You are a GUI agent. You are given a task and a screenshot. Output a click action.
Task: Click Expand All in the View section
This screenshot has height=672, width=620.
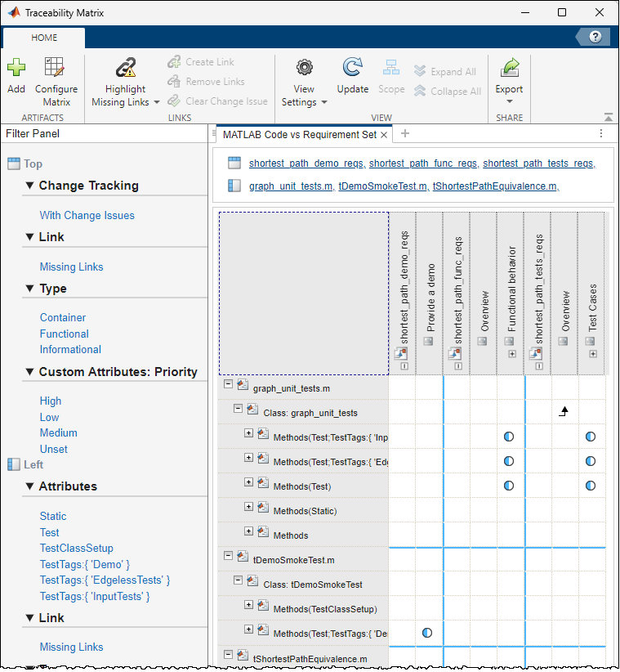coord(445,72)
